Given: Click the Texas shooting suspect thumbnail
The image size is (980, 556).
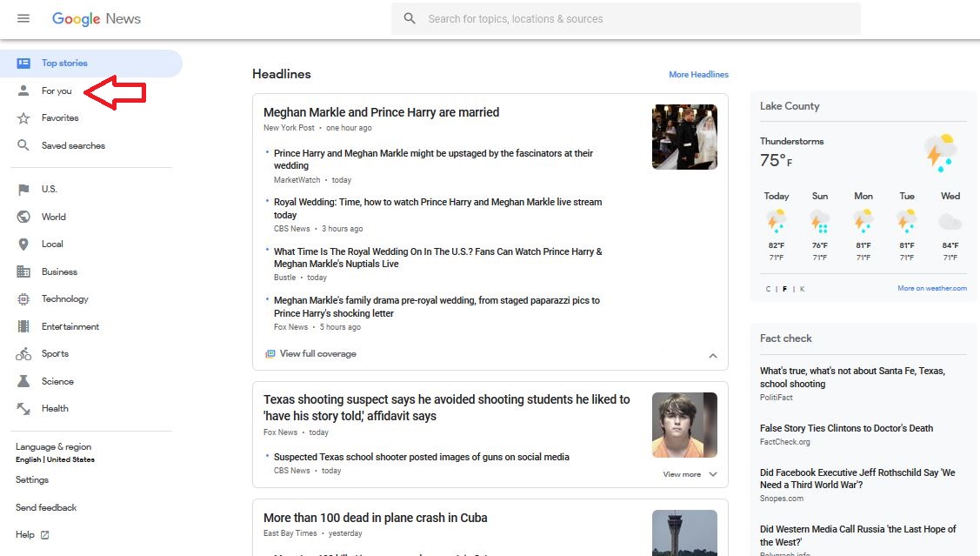Looking at the screenshot, I should 684,425.
